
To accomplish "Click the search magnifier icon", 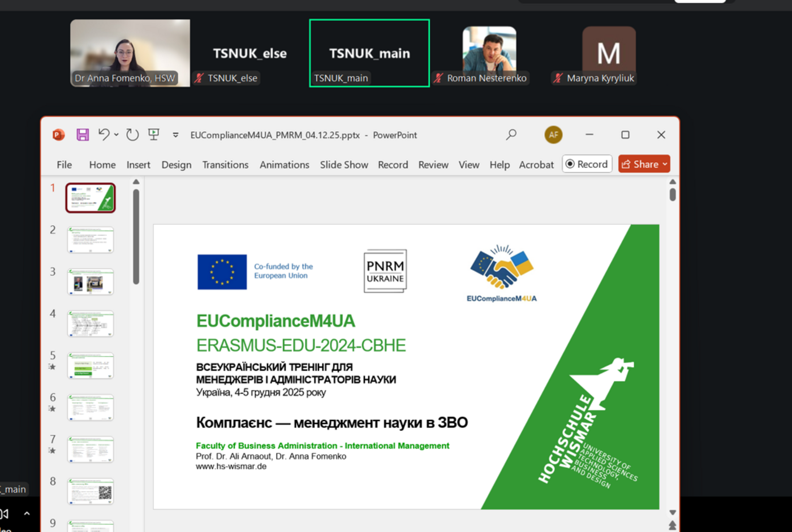I will [511, 135].
